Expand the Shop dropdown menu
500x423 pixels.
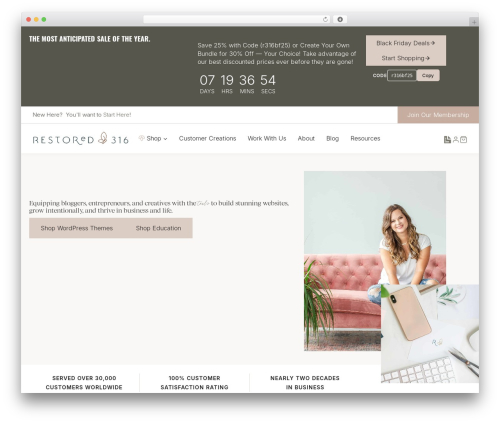[x=157, y=138]
